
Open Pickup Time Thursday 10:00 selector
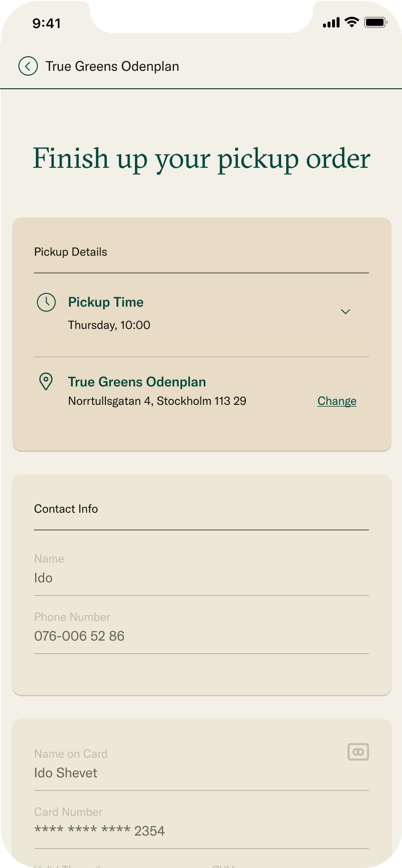pyautogui.click(x=109, y=325)
